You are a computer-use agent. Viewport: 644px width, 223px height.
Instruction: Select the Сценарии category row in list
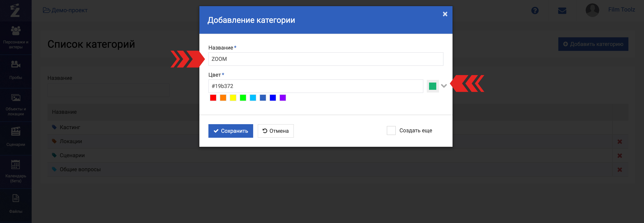coord(338,156)
